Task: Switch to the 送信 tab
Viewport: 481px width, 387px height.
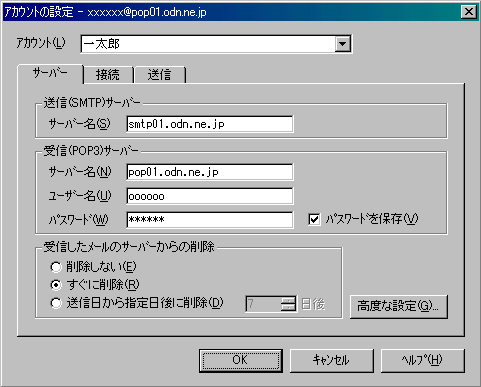Action: pos(159,74)
